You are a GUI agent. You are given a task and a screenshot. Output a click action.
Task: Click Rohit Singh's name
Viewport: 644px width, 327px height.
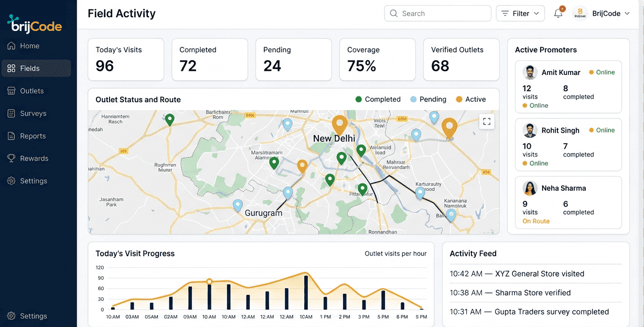pos(561,130)
